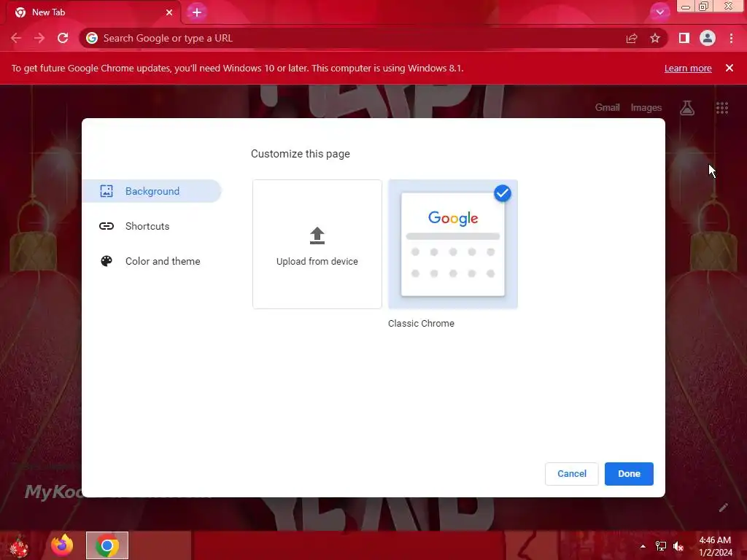This screenshot has width=747, height=560.
Task: Open the clock showing 4:46 AM
Action: pyautogui.click(x=715, y=546)
